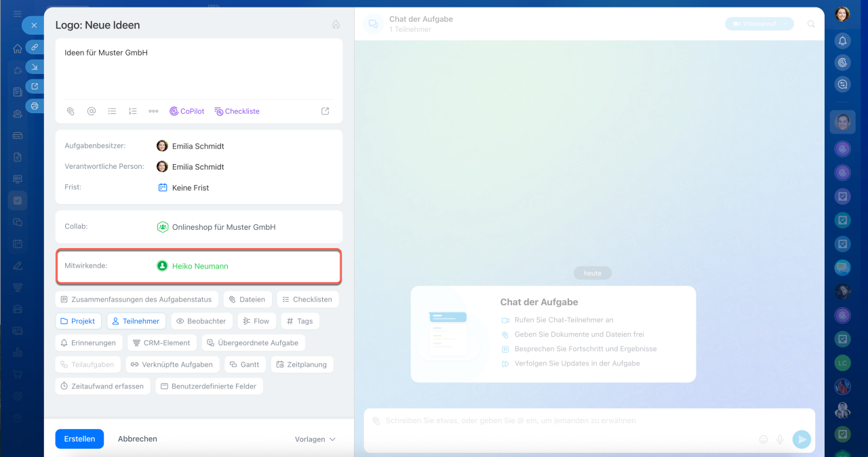Viewport: 868px width, 457px height.
Task: Add the 'Benutzerdefinierte Felder' chip
Action: pos(209,386)
